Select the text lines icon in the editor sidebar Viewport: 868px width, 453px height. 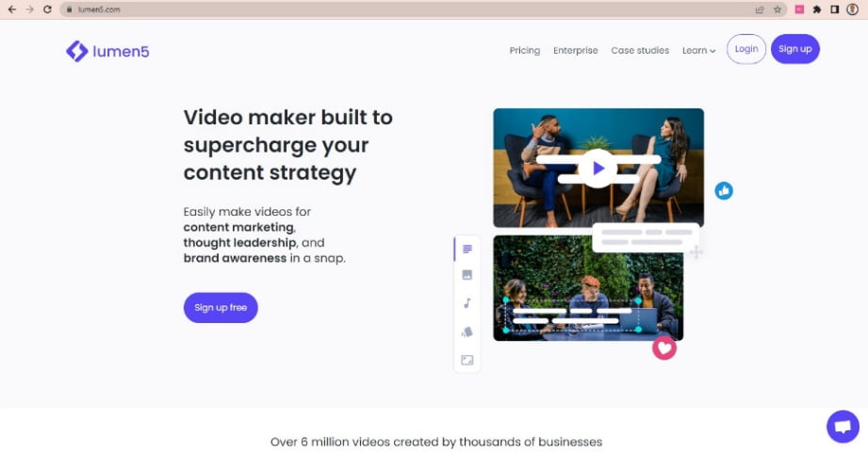pos(467,249)
